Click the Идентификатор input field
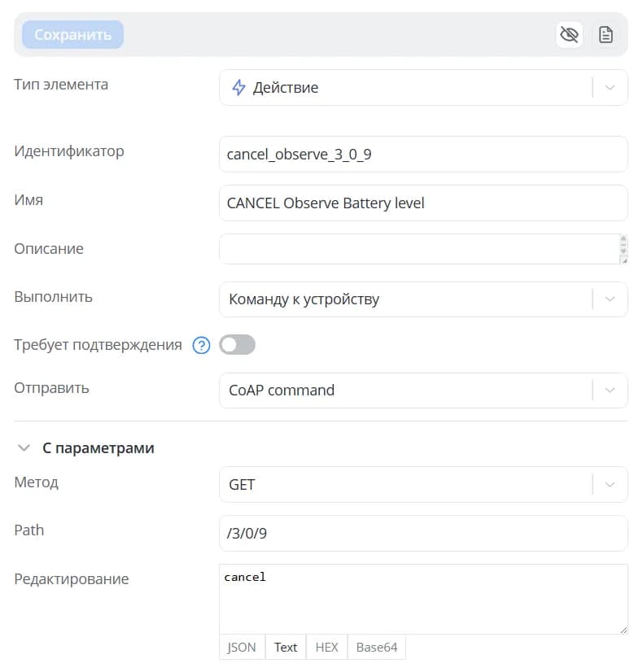The image size is (643, 672). pos(423,155)
